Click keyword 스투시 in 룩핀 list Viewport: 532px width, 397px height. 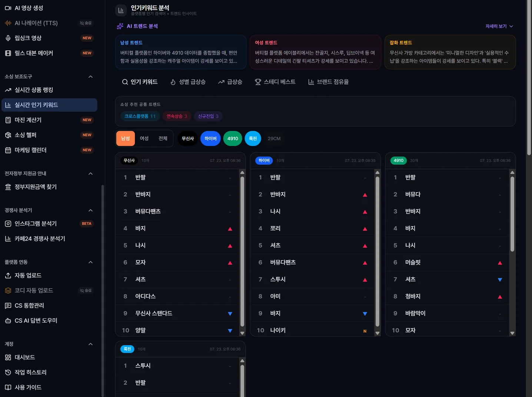(143, 366)
